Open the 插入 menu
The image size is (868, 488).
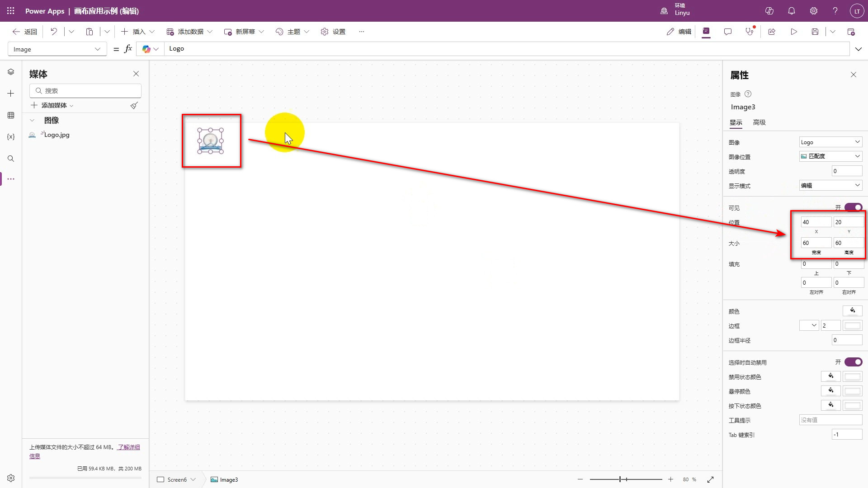click(138, 32)
